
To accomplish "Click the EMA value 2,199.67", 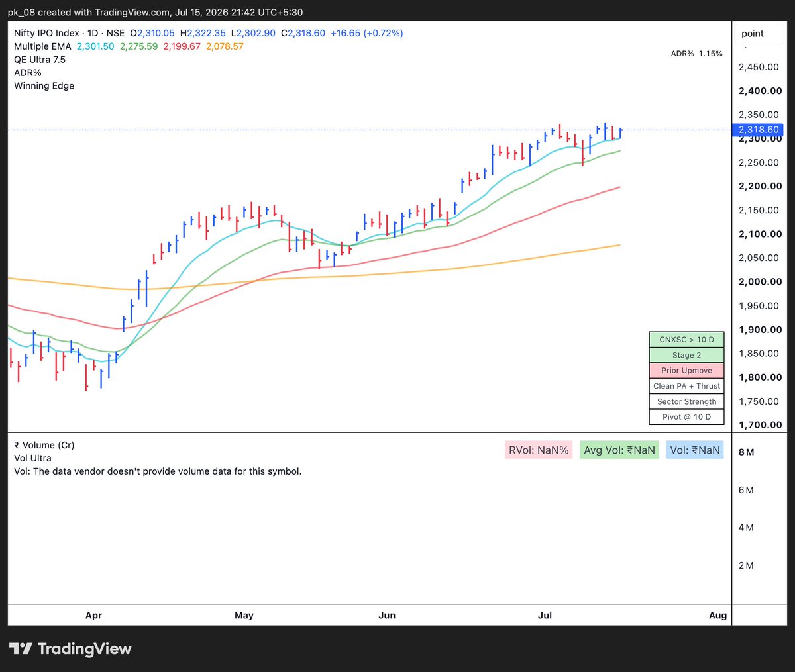I will coord(182,46).
